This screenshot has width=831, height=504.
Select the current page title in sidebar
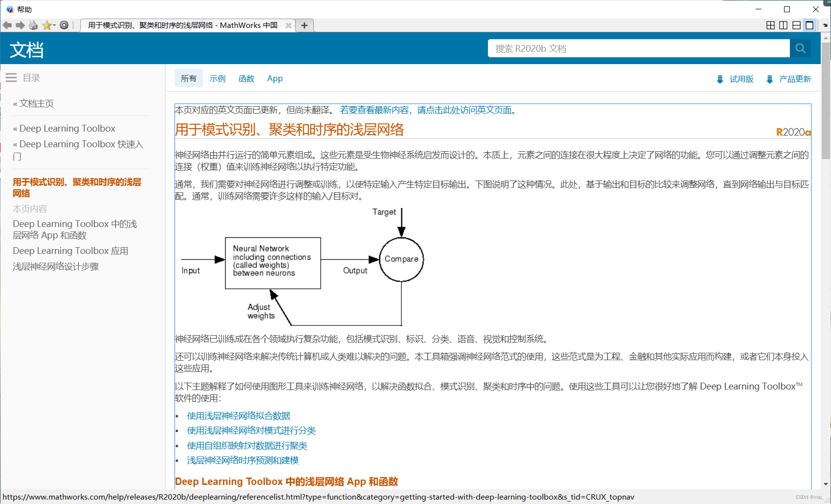77,187
